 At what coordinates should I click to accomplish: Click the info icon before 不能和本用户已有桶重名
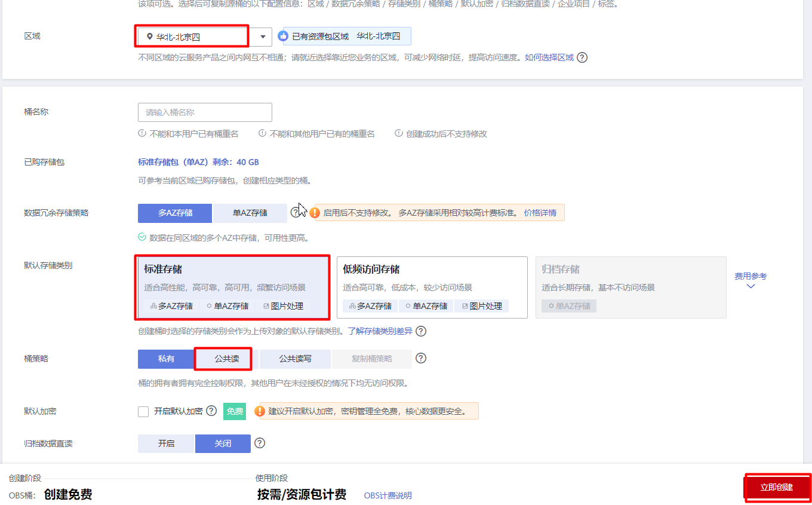click(142, 133)
